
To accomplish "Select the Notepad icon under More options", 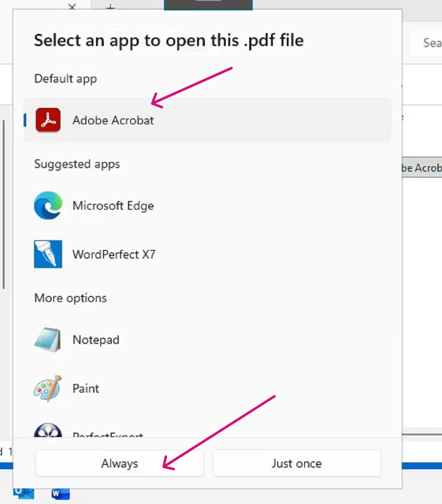I will coord(48,340).
